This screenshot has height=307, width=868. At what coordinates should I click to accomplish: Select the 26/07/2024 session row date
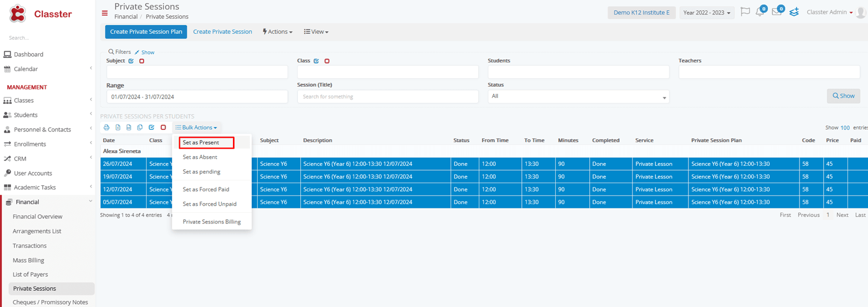[118, 164]
